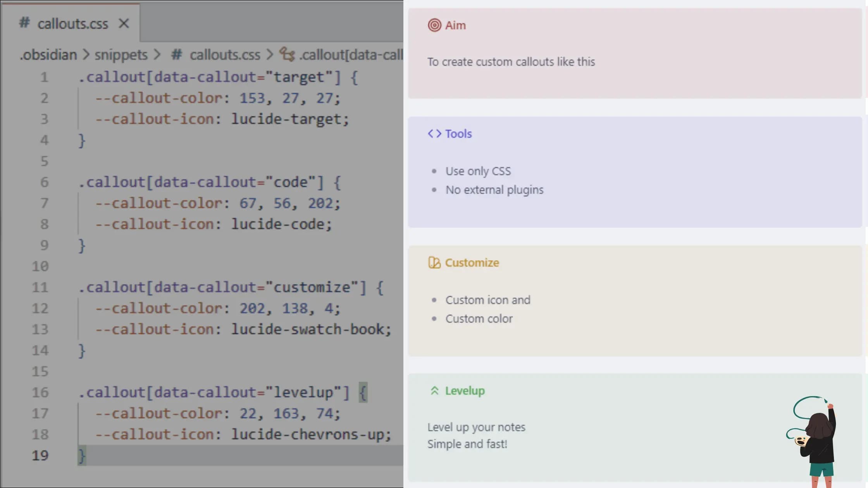Click the hash icon before callouts.css in breadcrumb
Screen dimensions: 868x488
click(x=177, y=55)
